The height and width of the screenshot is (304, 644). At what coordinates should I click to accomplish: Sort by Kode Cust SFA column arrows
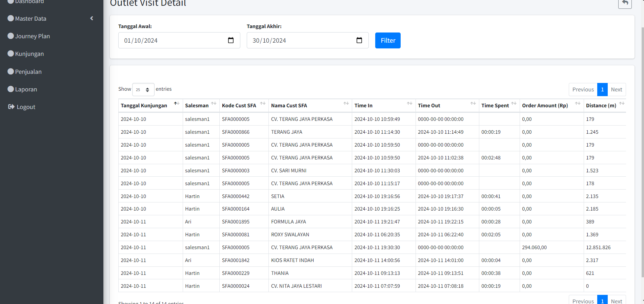pyautogui.click(x=263, y=103)
